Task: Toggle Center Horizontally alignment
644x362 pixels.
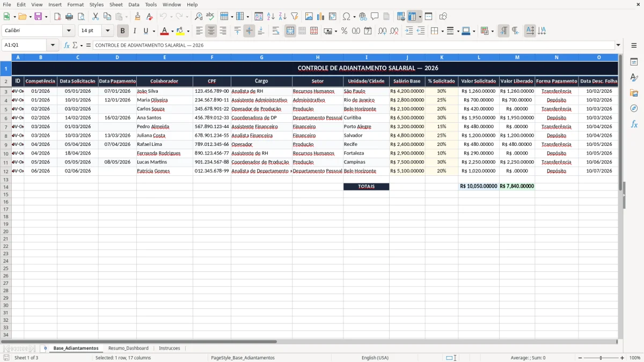Action: (x=211, y=31)
